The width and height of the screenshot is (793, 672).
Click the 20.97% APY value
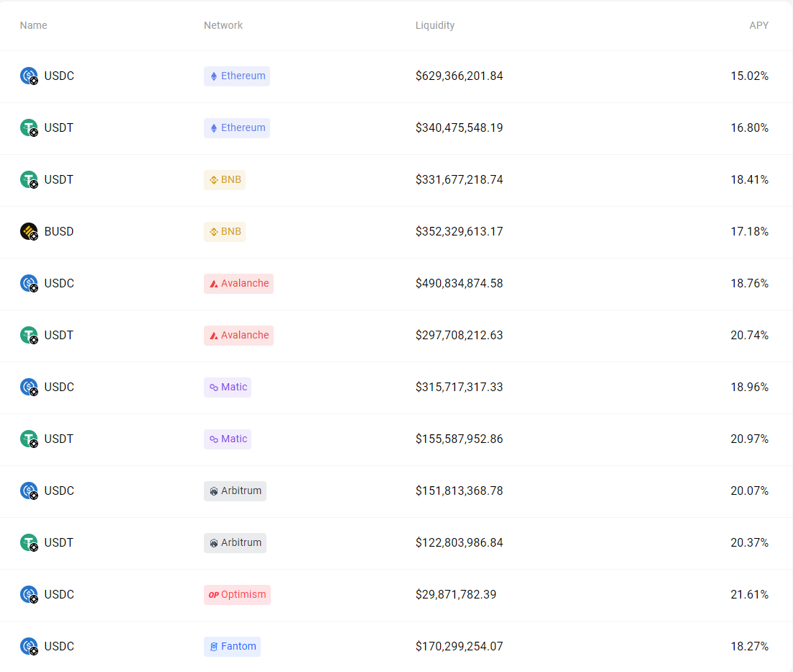pyautogui.click(x=750, y=439)
